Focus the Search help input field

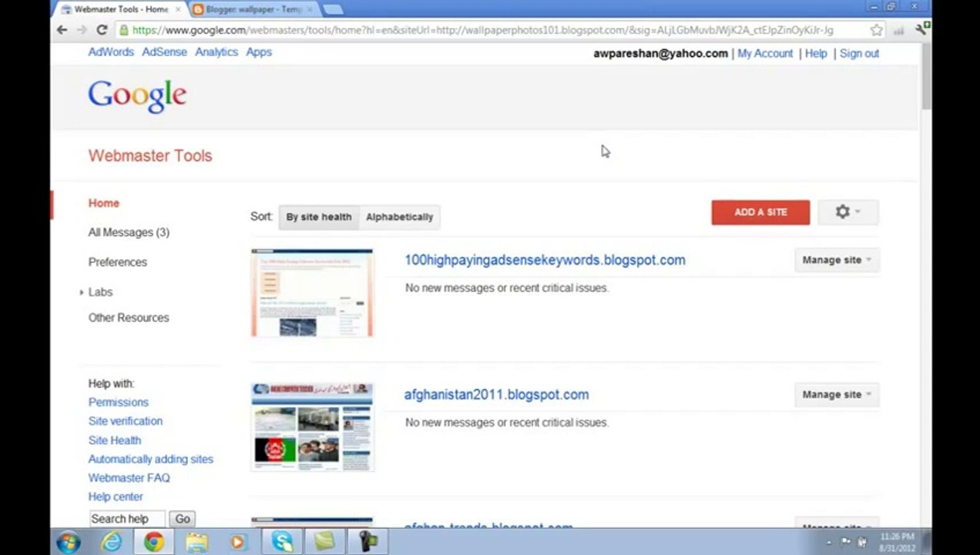(x=127, y=519)
